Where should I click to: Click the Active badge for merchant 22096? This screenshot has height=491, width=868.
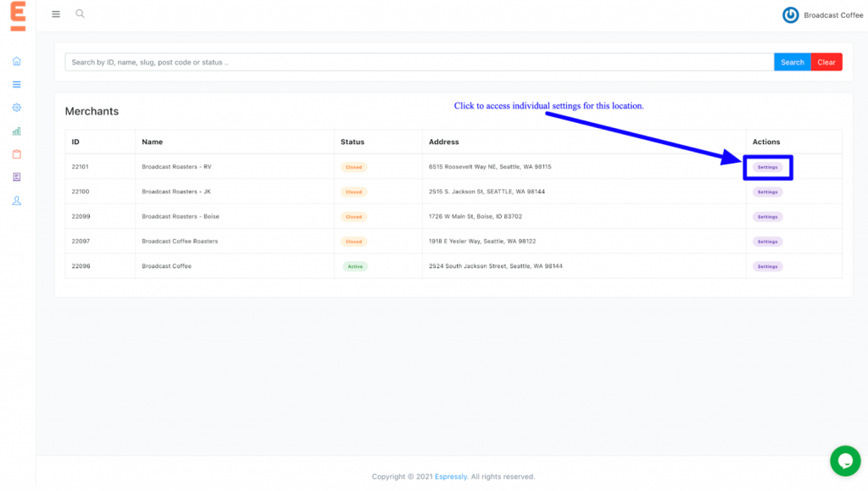(x=355, y=267)
